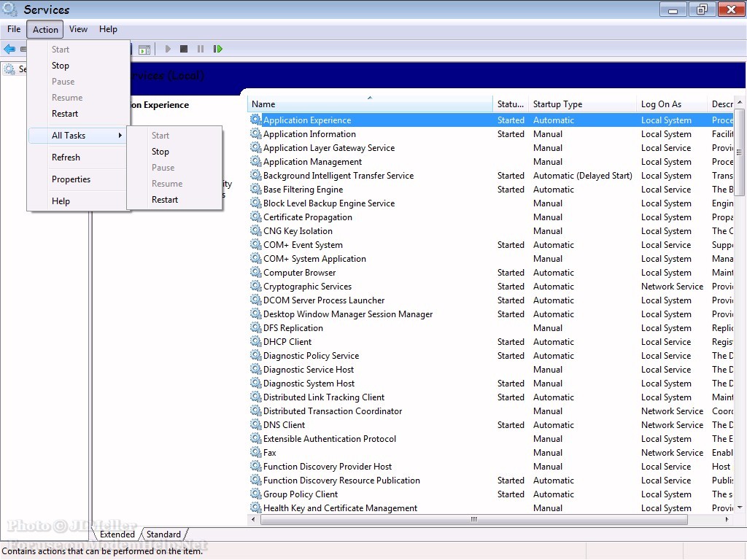The height and width of the screenshot is (560, 747).
Task: Choose Stop in All Tasks submenu
Action: tap(174, 152)
